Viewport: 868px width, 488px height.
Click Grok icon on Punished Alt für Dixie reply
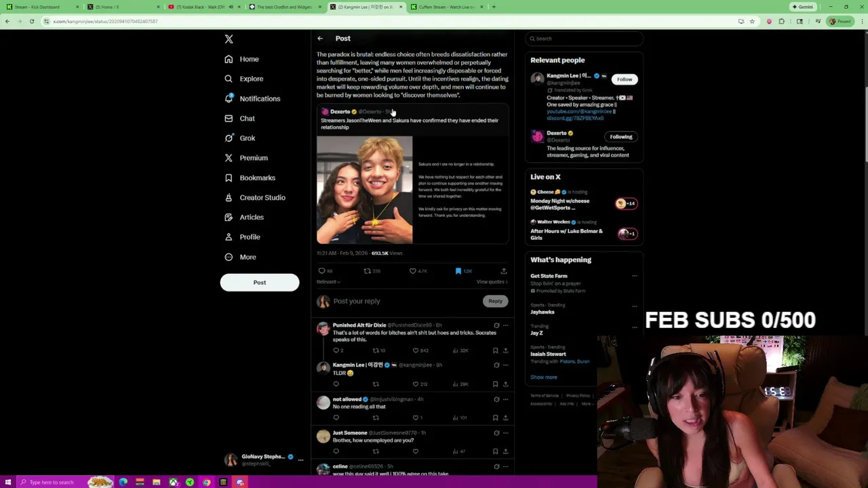496,325
